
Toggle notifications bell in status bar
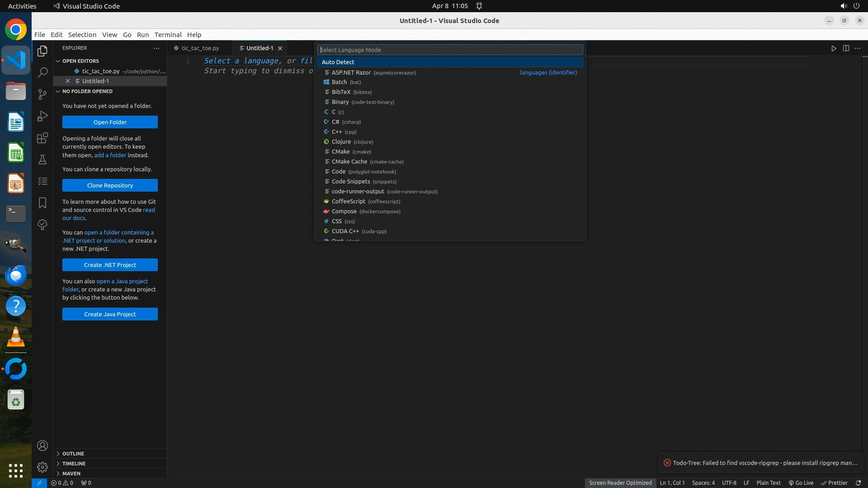tap(858, 483)
